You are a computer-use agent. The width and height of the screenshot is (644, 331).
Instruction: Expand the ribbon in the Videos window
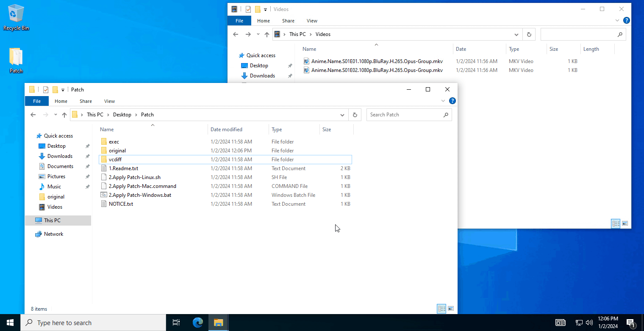point(617,20)
